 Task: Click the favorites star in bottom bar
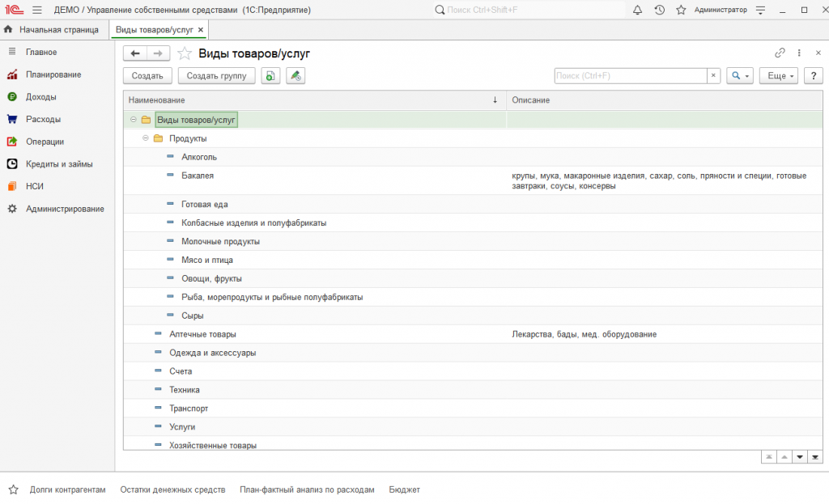[x=14, y=489]
